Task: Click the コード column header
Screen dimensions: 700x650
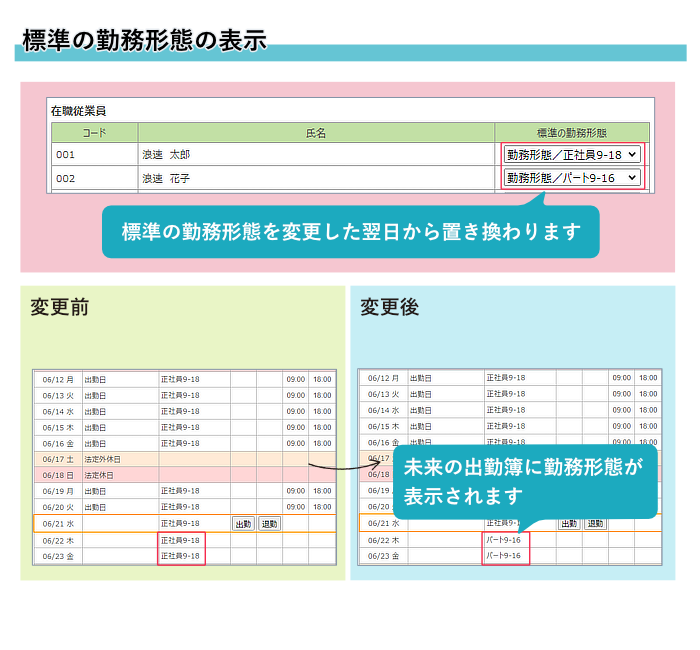Action: pyautogui.click(x=95, y=132)
